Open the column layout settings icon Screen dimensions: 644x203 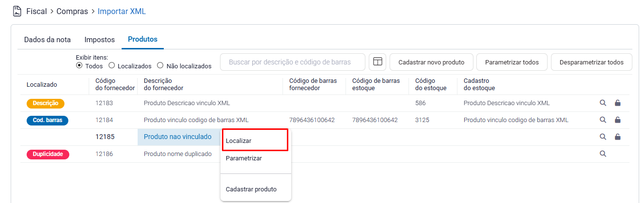coord(377,62)
